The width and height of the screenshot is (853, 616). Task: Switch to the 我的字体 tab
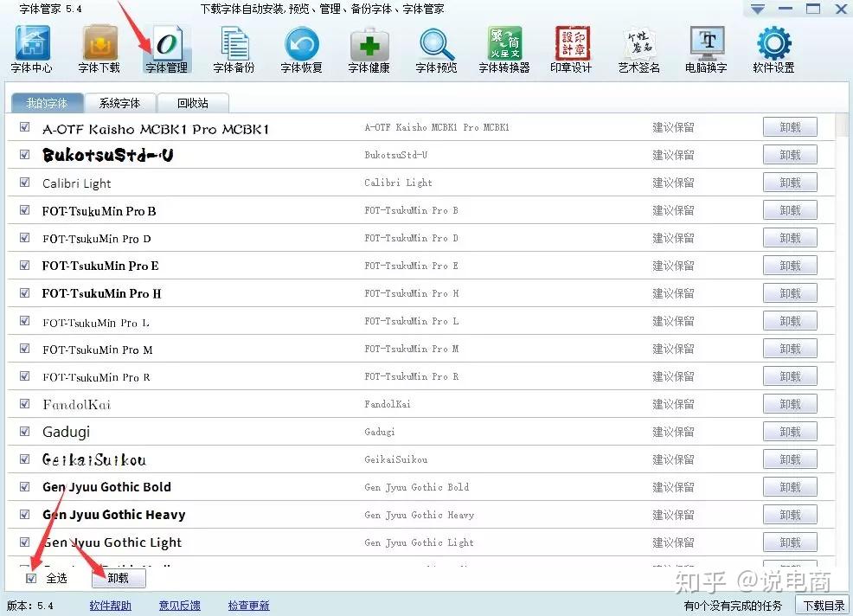(x=48, y=103)
